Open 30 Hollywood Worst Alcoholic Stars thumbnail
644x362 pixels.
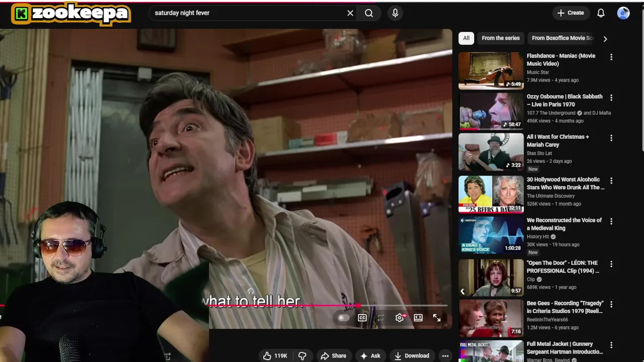pyautogui.click(x=491, y=194)
